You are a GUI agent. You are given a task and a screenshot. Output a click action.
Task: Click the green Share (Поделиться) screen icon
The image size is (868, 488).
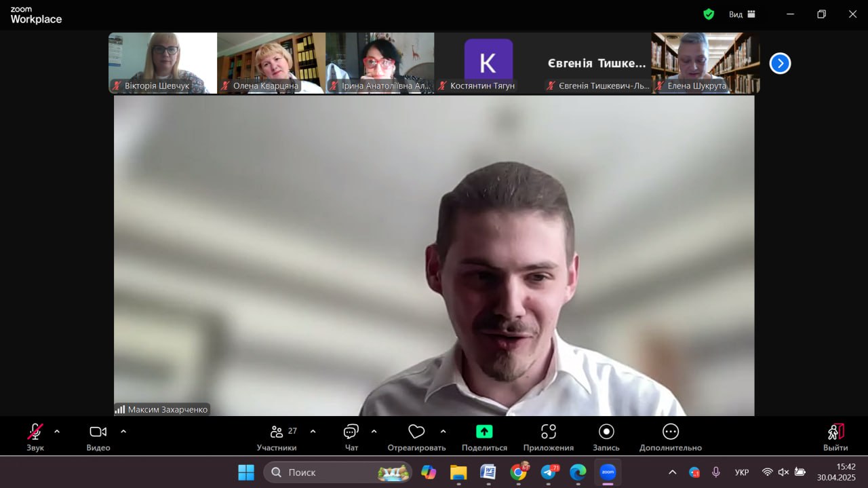tap(484, 432)
